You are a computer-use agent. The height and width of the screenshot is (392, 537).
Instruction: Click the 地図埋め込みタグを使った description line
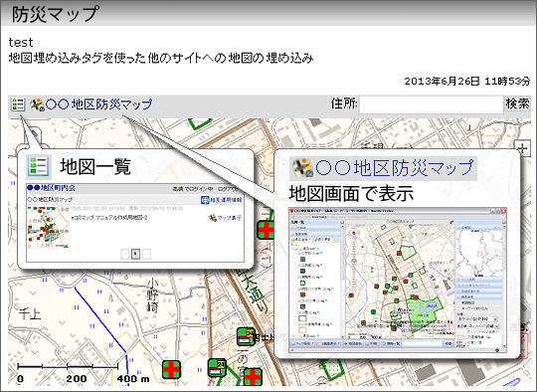coord(161,58)
